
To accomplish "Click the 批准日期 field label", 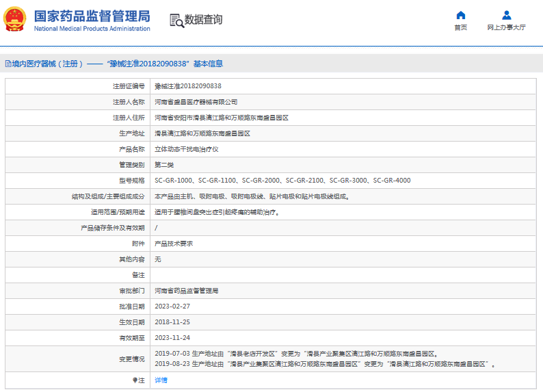I will click(131, 306).
